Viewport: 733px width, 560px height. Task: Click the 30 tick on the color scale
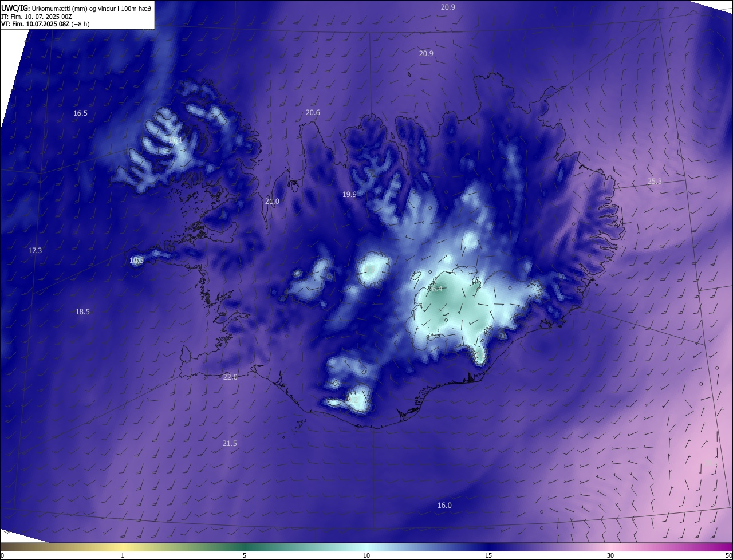610,555
